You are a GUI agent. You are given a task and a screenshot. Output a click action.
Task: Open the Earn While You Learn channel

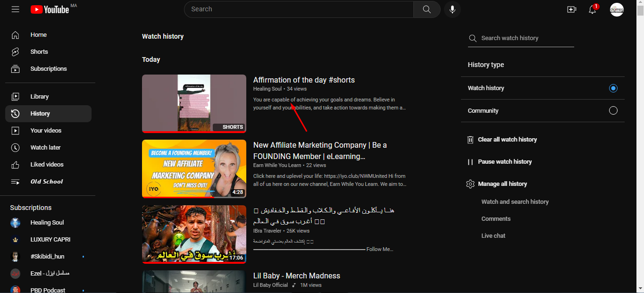pyautogui.click(x=277, y=166)
